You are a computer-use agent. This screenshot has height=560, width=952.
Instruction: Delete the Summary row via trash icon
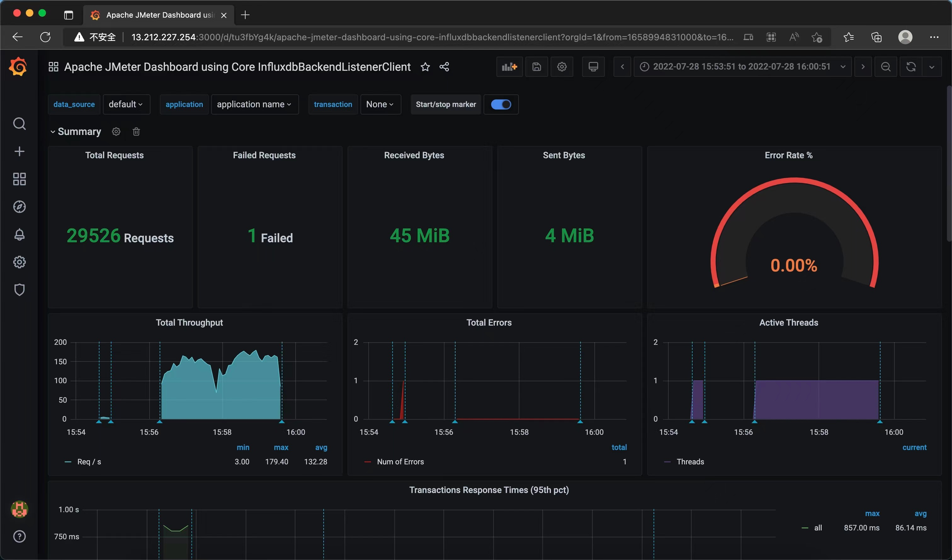[136, 132]
